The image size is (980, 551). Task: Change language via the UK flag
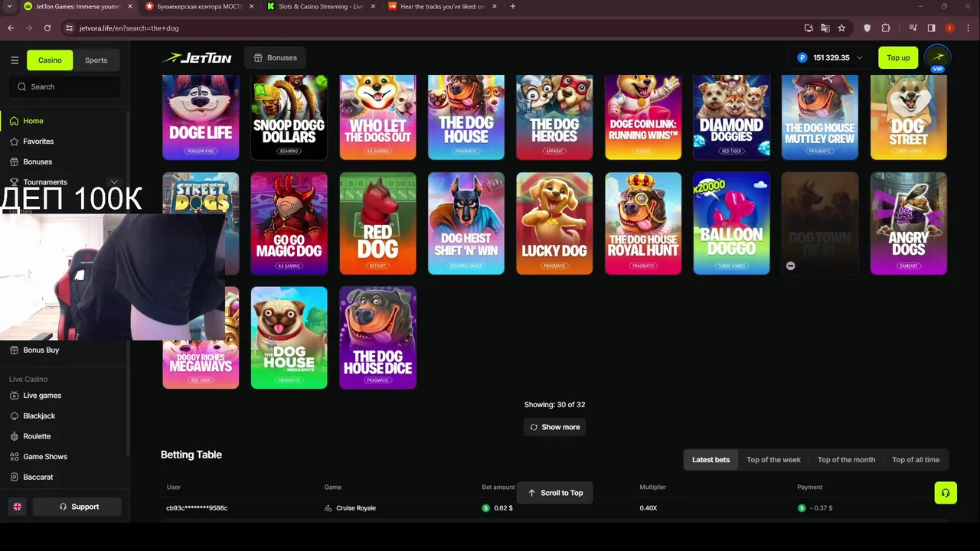17,507
